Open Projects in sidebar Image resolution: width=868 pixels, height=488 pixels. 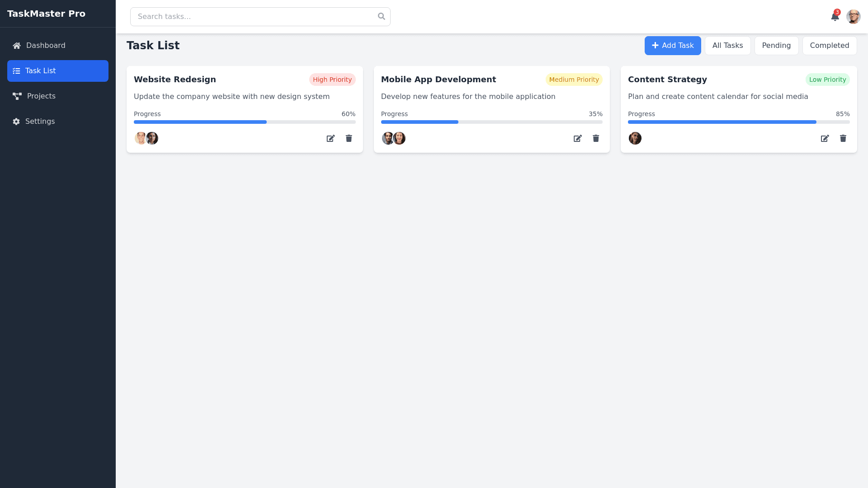[41, 96]
